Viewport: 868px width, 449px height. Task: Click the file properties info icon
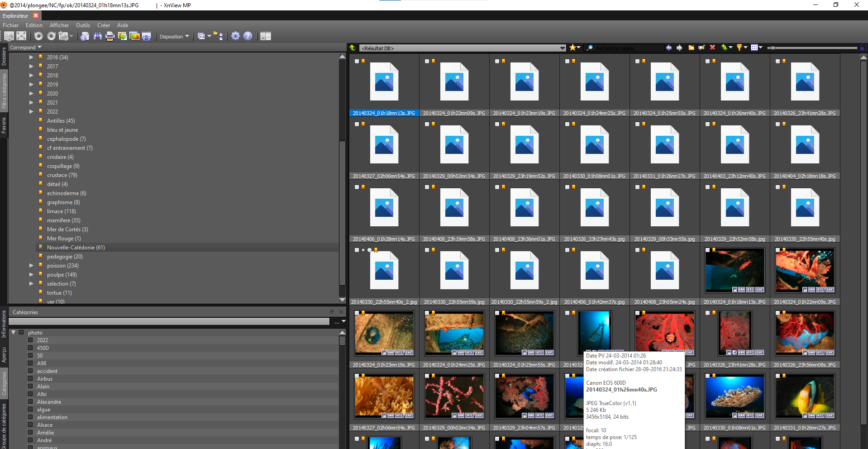click(85, 36)
